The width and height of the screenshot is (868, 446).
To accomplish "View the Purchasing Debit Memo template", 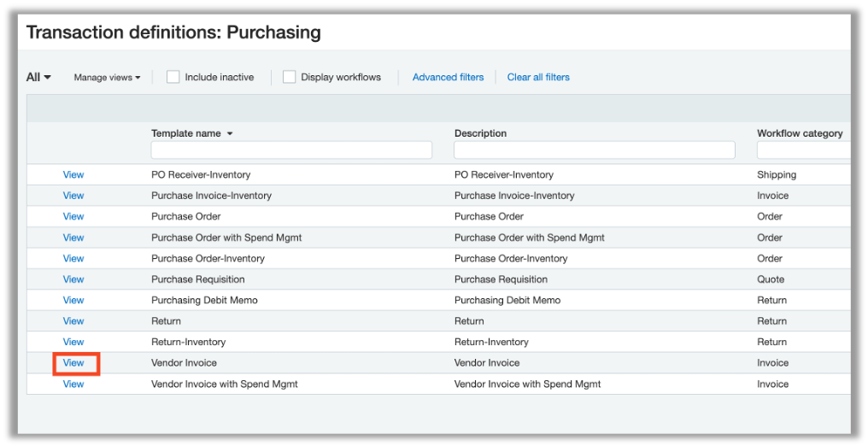I will click(73, 300).
